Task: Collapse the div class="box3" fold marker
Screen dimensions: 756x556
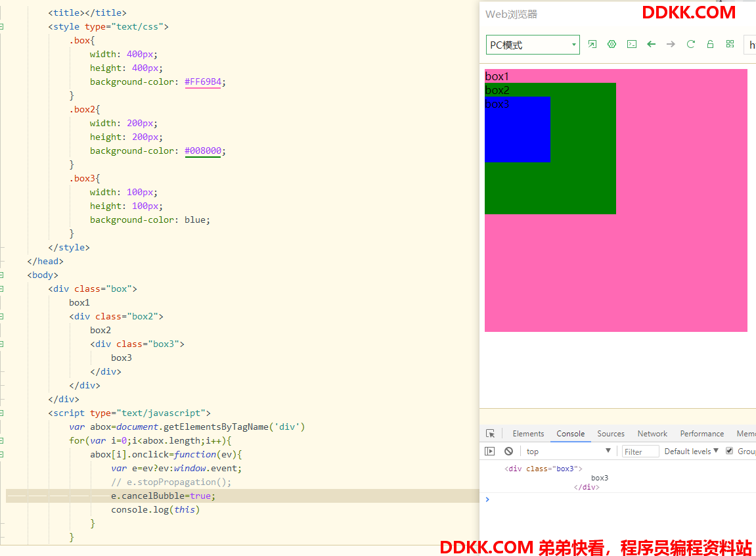Action: (x=2, y=344)
